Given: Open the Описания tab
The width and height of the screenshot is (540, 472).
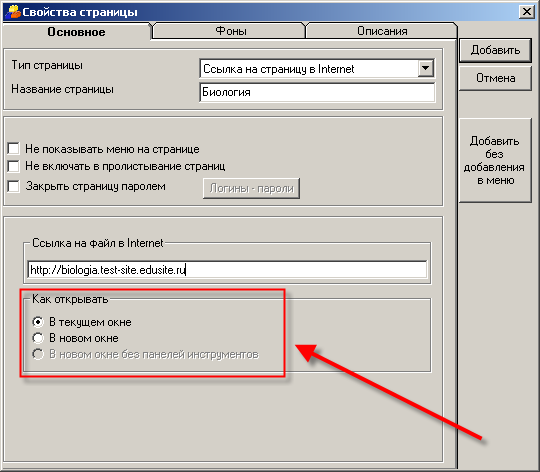Looking at the screenshot, I should (382, 31).
